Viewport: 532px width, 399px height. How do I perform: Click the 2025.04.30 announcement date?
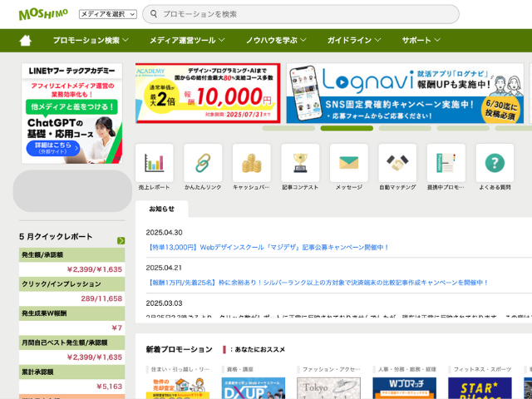(165, 233)
